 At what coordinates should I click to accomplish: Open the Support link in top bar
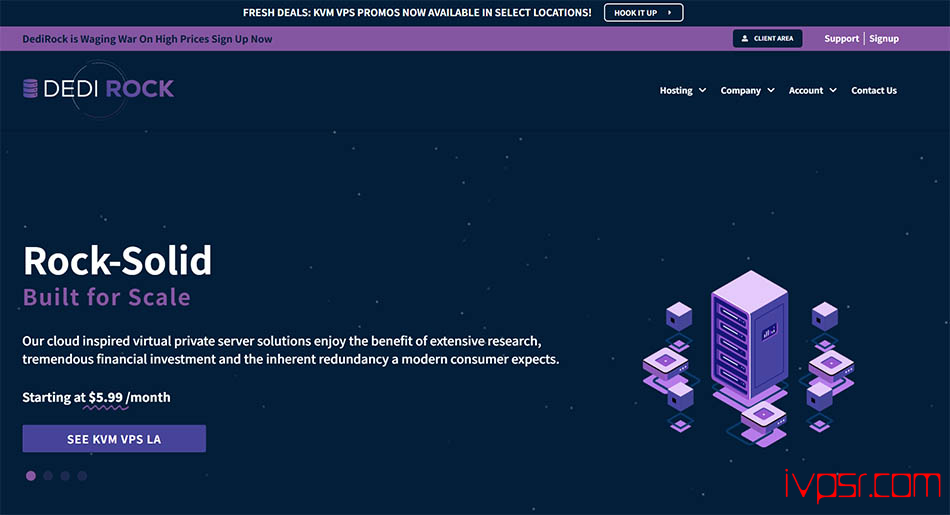click(841, 38)
